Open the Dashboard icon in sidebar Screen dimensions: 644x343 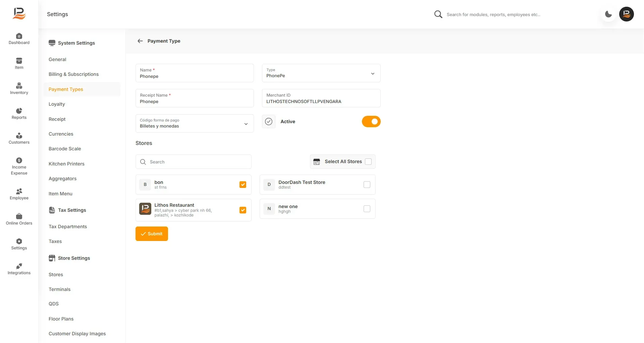pyautogui.click(x=19, y=36)
